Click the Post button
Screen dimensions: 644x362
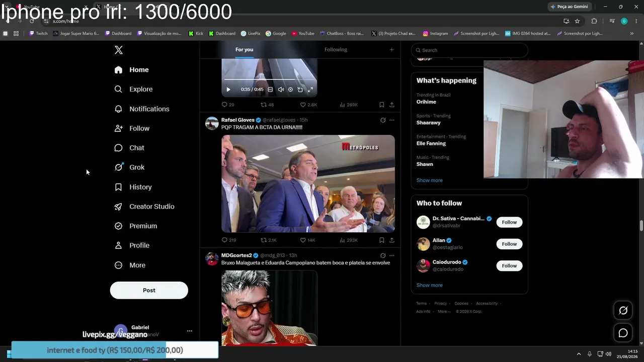pos(149,290)
